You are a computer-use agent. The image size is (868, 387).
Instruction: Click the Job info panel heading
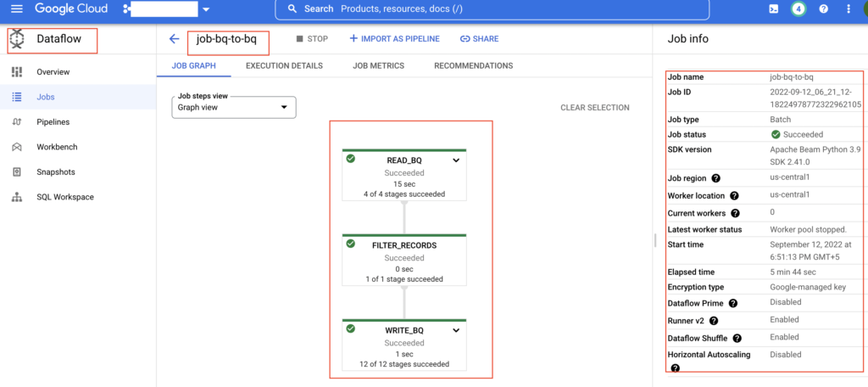pyautogui.click(x=687, y=39)
